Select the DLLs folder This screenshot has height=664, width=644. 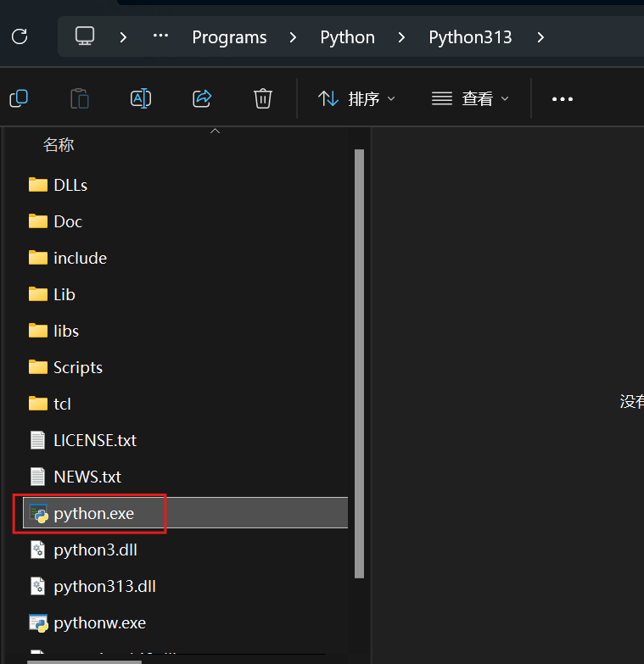(x=70, y=185)
